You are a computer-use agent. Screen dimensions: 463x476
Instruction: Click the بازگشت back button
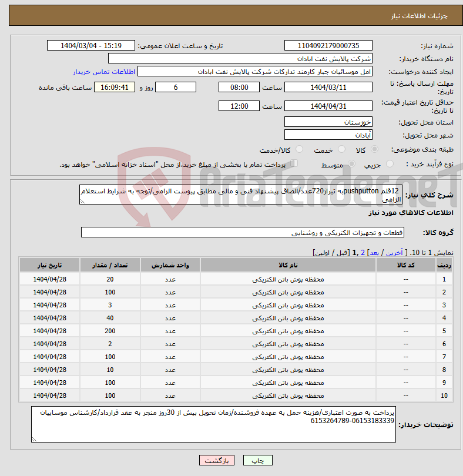(217, 460)
